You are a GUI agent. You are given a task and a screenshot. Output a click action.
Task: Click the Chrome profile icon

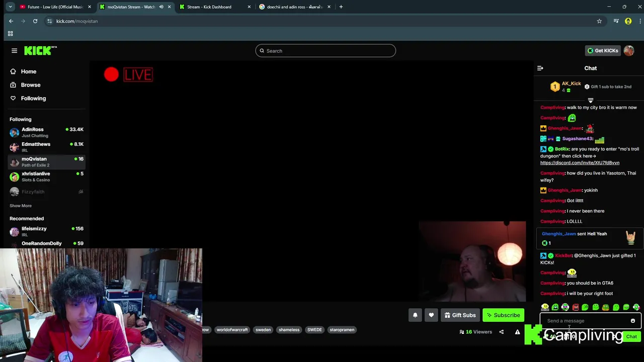(628, 21)
